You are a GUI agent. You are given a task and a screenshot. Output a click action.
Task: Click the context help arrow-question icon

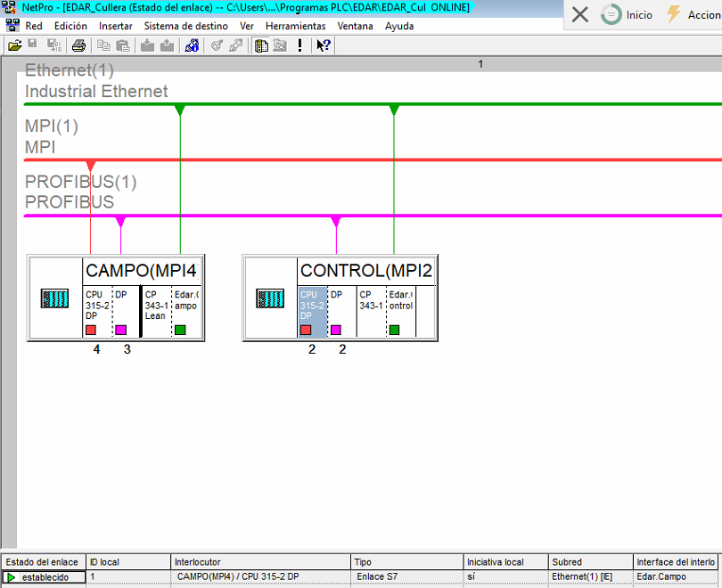[324, 45]
